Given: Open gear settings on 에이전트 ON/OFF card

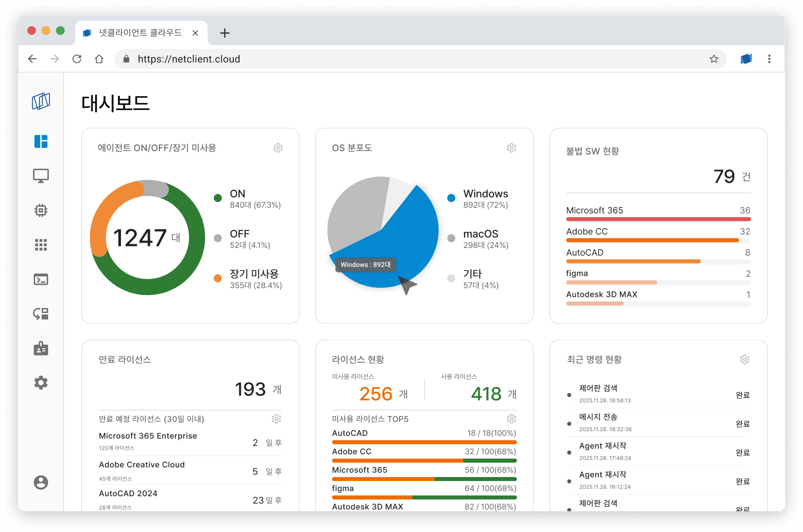Looking at the screenshot, I should pos(278,148).
